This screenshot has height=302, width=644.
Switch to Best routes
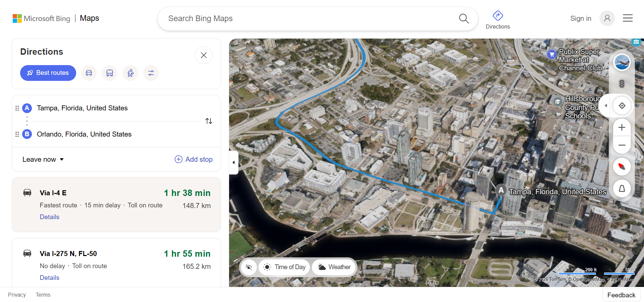[48, 73]
